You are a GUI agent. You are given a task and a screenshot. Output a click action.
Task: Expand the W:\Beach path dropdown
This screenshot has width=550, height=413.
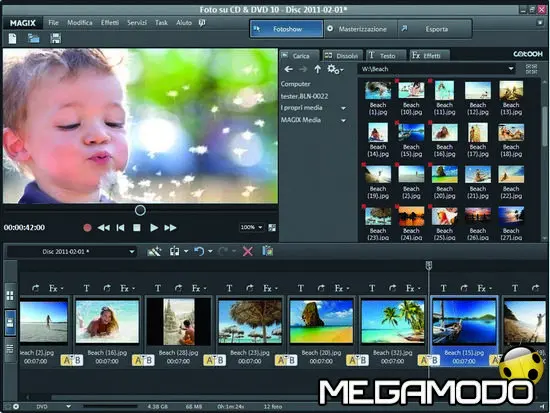(511, 69)
